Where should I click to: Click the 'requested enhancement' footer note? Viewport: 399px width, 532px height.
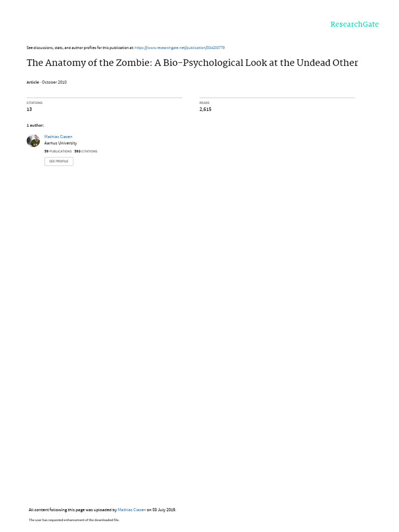click(x=74, y=520)
